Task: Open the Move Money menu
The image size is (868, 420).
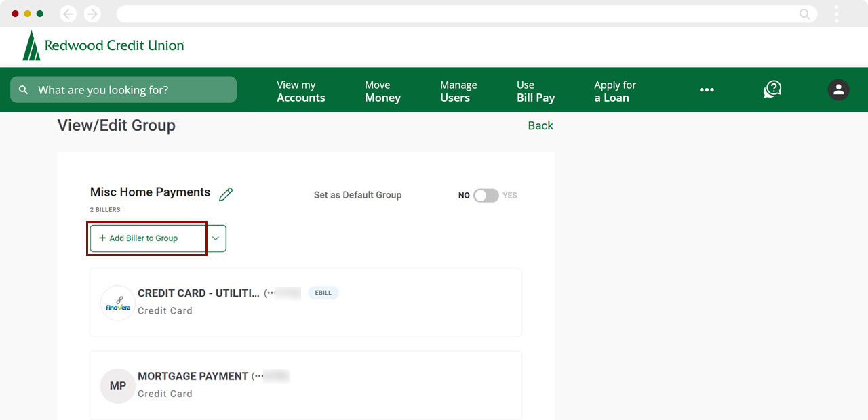Action: point(382,91)
